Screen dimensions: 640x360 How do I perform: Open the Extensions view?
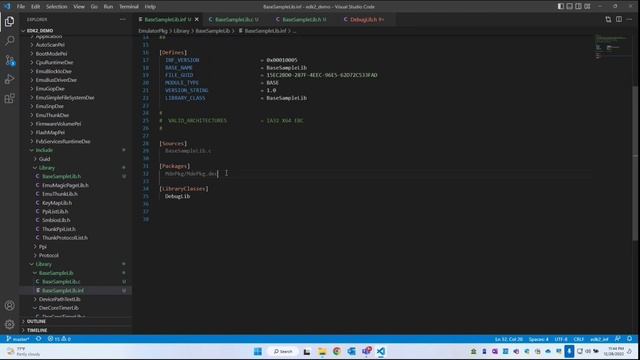point(9,98)
